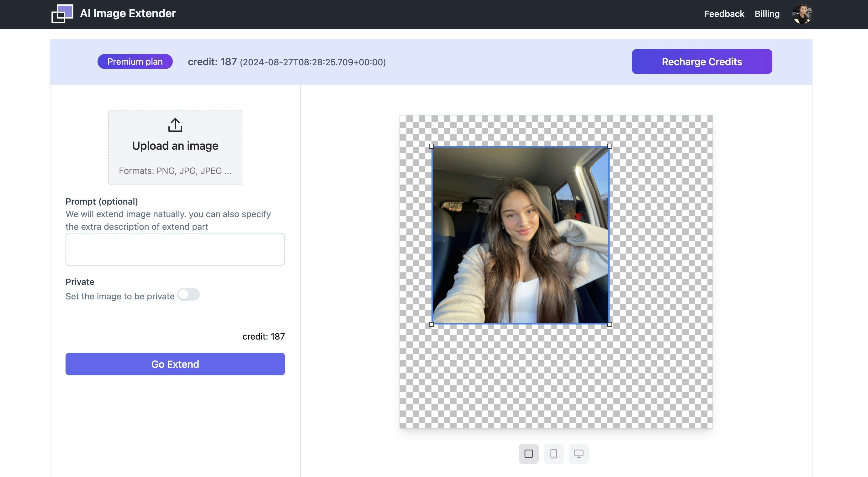Click the AI Image Extender title
868x477 pixels.
tap(128, 13)
